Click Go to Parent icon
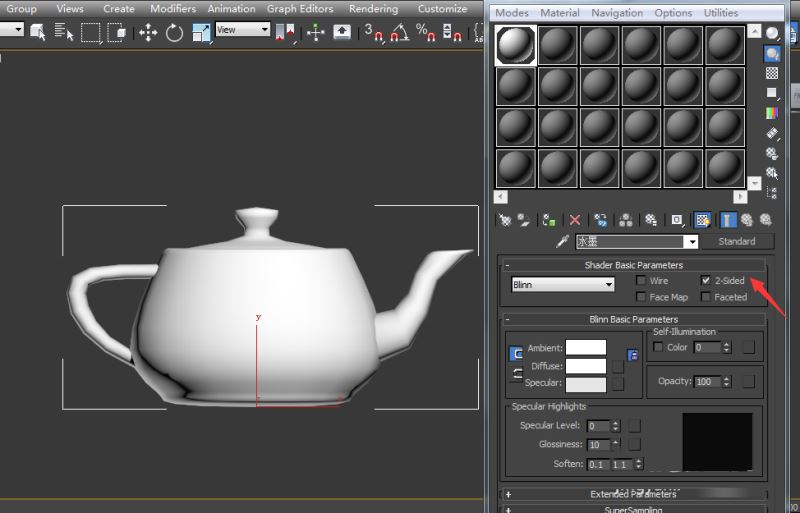The height and width of the screenshot is (513, 800). tap(747, 220)
